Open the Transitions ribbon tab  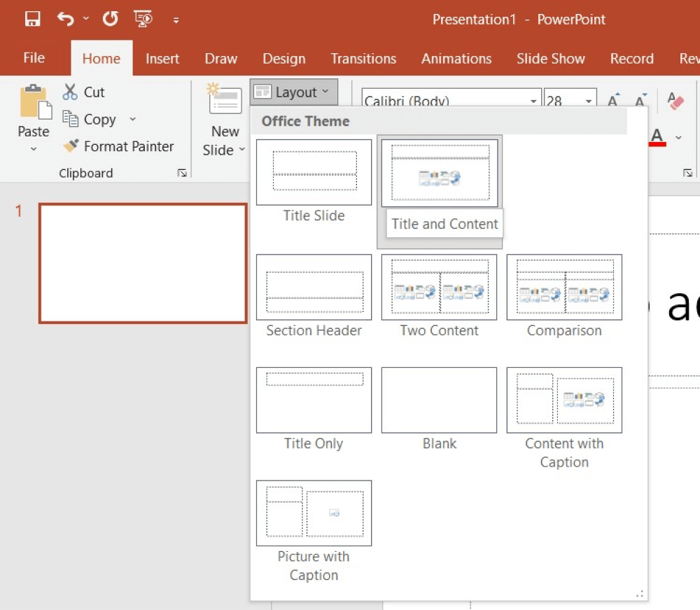coord(363,59)
